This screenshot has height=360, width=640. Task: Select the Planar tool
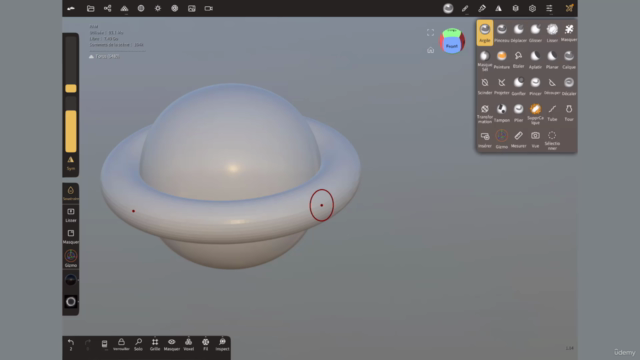[x=552, y=60]
